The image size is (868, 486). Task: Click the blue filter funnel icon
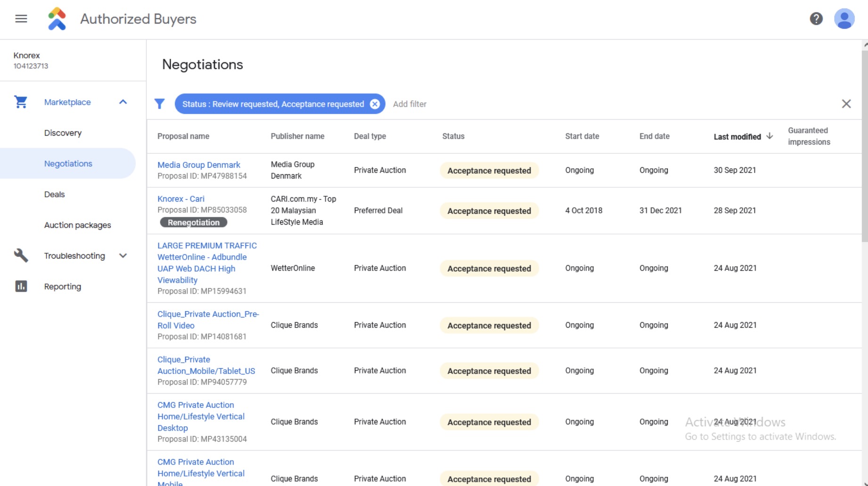(x=160, y=104)
